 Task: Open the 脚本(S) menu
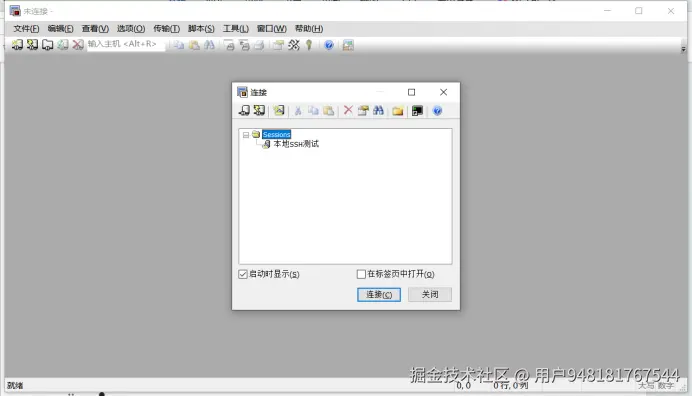click(201, 29)
